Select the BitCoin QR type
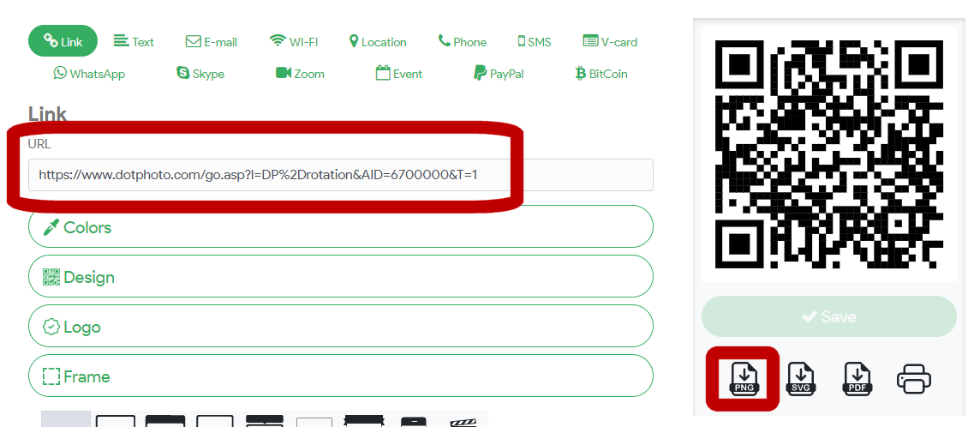This screenshot has height=427, width=980. coord(601,74)
